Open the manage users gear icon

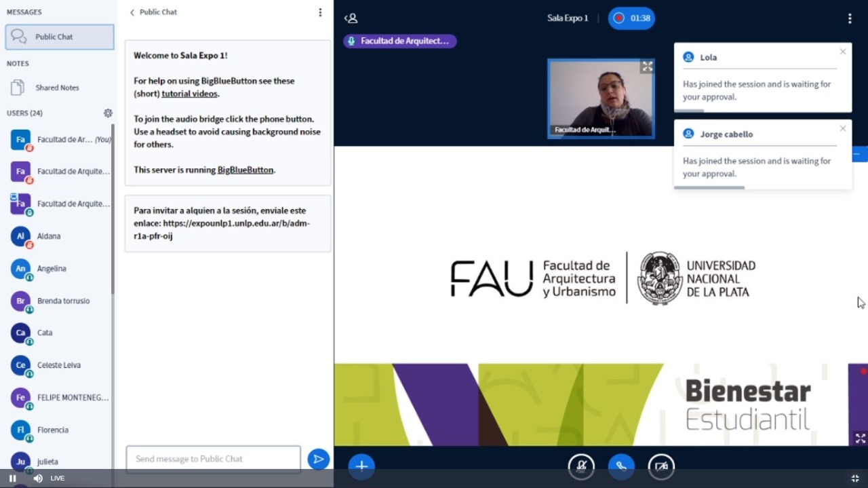coord(108,113)
